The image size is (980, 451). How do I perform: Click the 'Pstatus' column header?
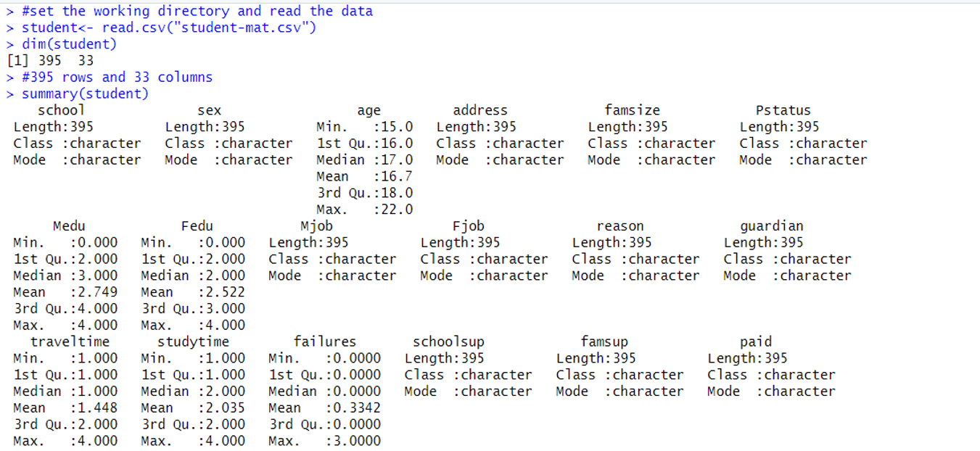pyautogui.click(x=783, y=110)
